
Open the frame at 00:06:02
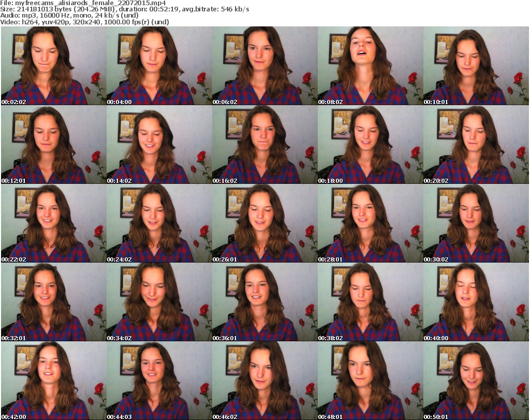[265, 66]
